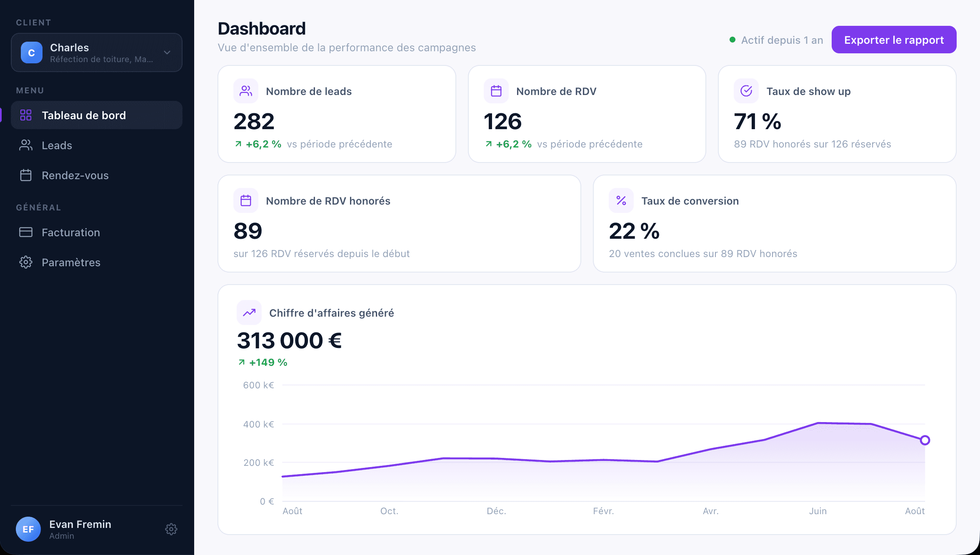Click the 89 RDV honorés sur 126 réservés text
The image size is (980, 555).
pyautogui.click(x=812, y=144)
